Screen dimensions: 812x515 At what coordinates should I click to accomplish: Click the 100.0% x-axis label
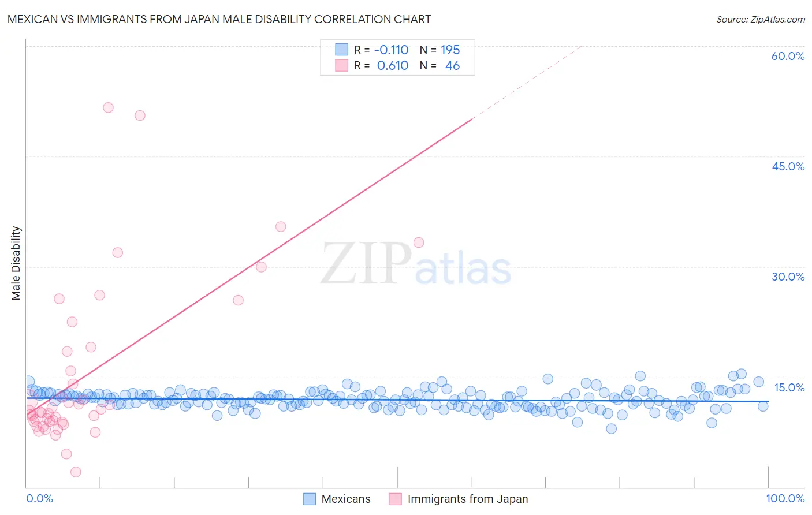click(785, 498)
